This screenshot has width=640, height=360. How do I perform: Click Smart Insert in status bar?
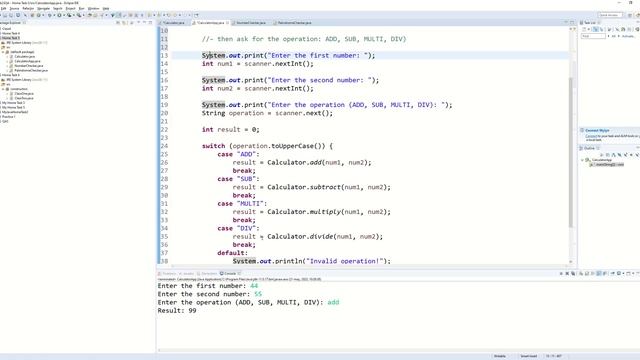529,356
